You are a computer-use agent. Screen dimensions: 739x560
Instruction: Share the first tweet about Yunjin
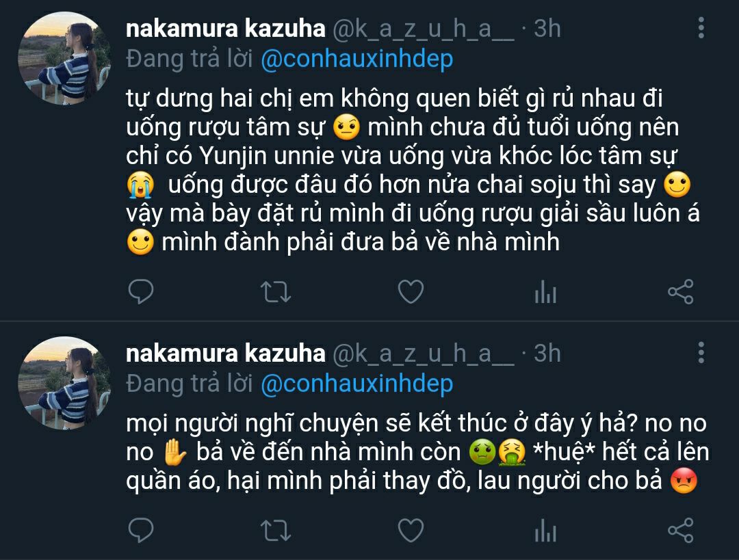click(680, 292)
